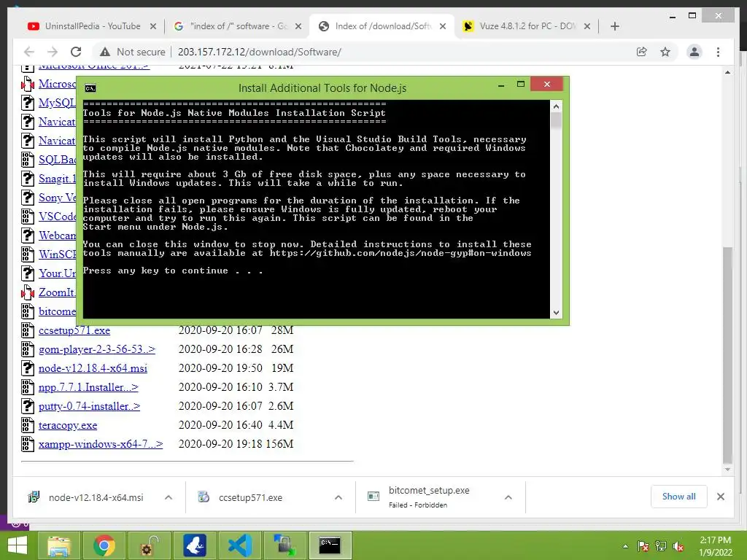Switch to the command prompt taskbar icon
747x560 pixels.
click(330, 545)
